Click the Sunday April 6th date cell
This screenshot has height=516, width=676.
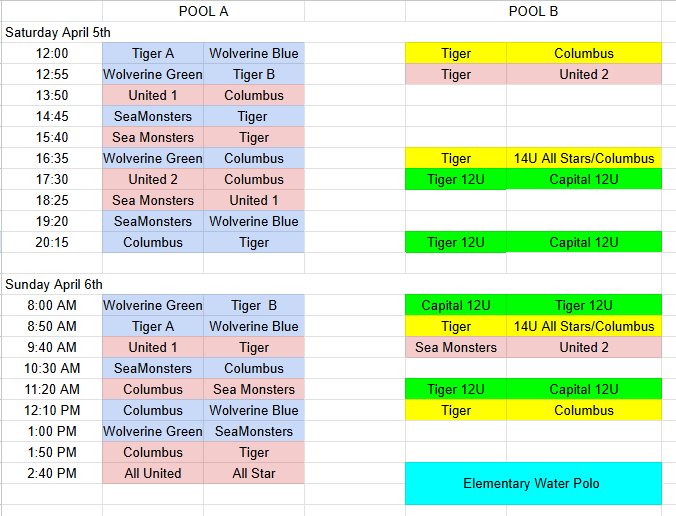[x=54, y=284]
